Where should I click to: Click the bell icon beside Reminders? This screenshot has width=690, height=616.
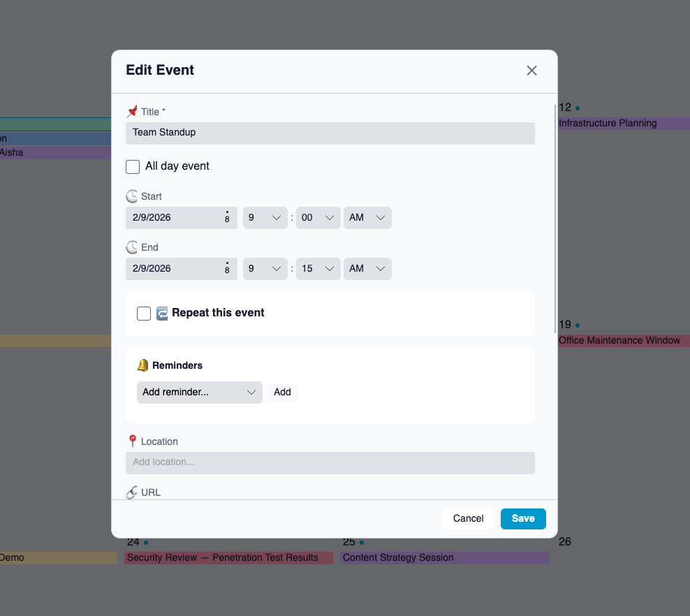143,365
